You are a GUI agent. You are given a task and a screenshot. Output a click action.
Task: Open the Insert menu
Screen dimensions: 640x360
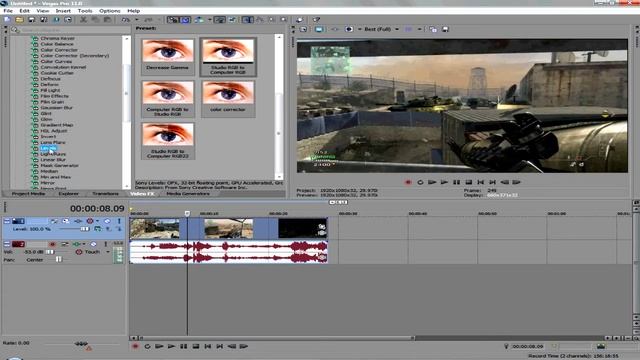[63, 11]
